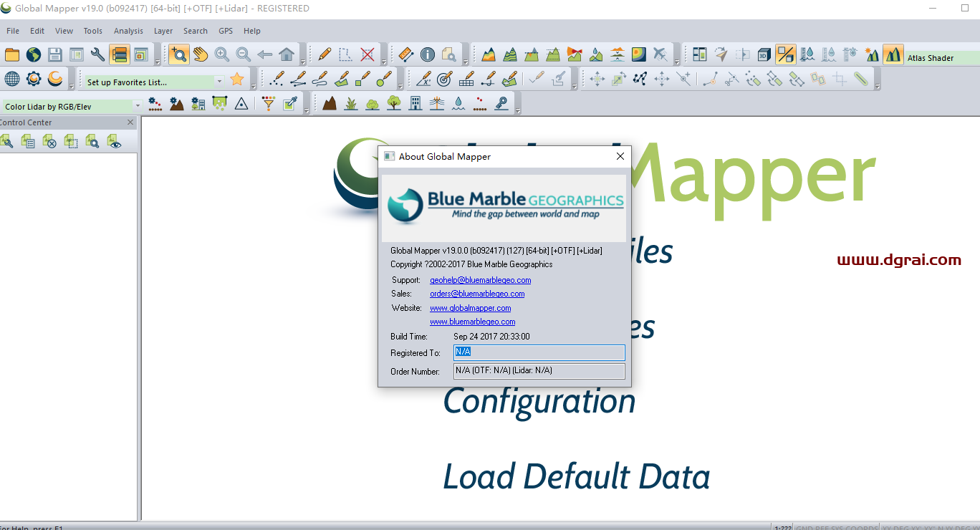980x530 pixels.
Task: Click the Load Default Data link
Action: coord(577,478)
